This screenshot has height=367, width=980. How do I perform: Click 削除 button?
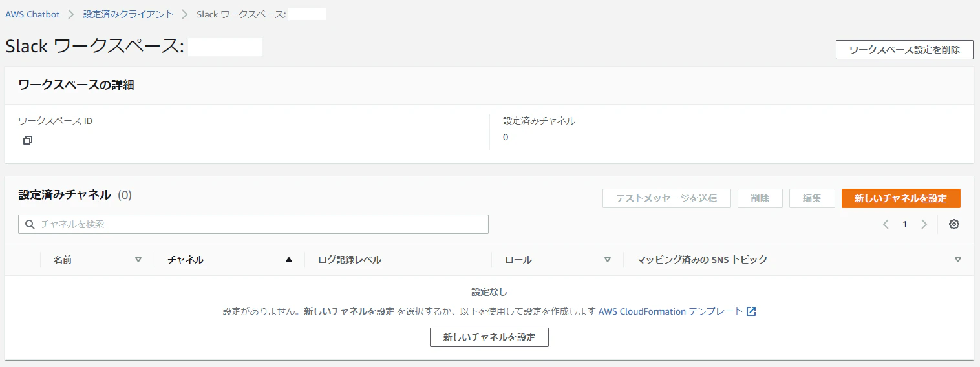click(760, 198)
